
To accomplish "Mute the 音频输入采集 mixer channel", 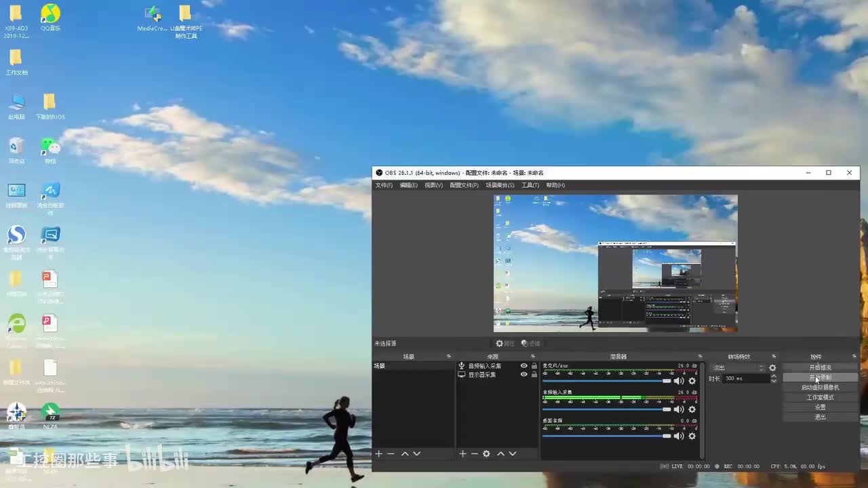I will pos(679,409).
